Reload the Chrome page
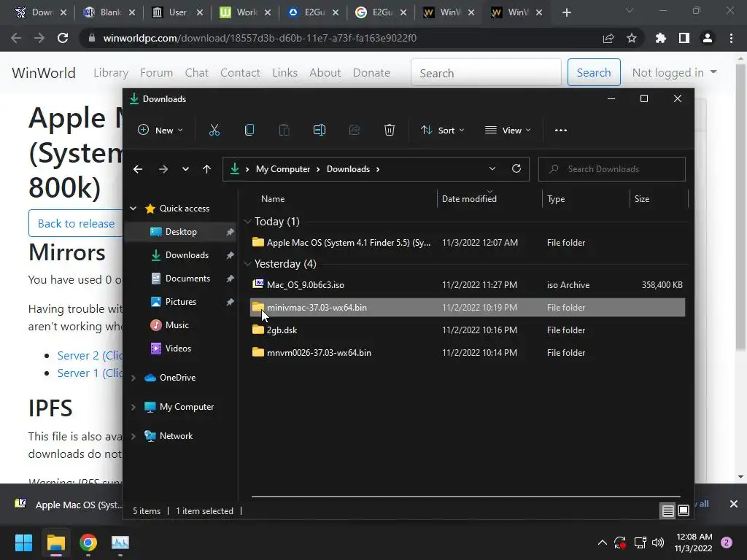 [63, 38]
